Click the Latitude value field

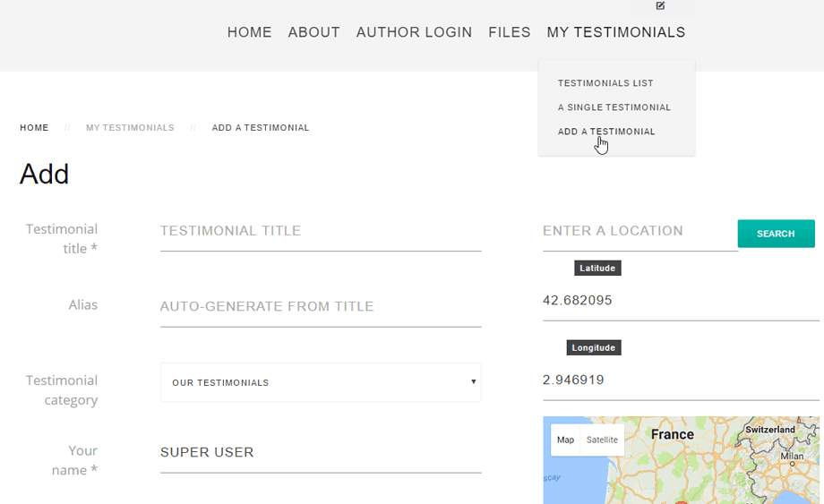[x=681, y=301]
